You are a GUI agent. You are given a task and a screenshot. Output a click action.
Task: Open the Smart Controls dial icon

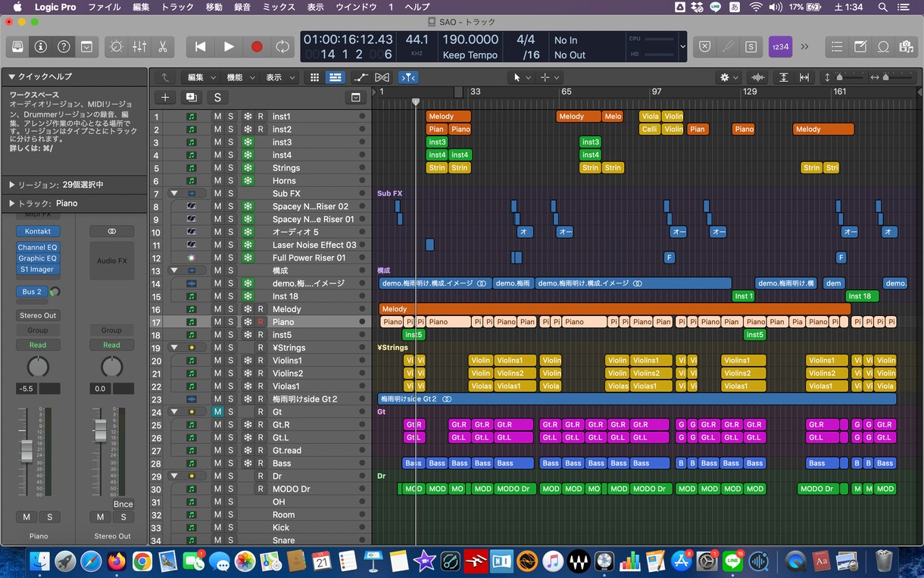(x=116, y=47)
